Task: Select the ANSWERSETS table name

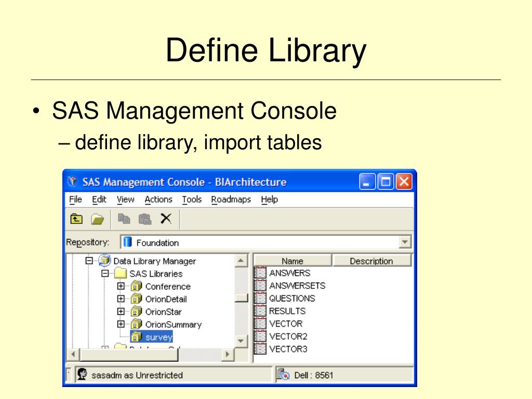Action: click(x=297, y=286)
